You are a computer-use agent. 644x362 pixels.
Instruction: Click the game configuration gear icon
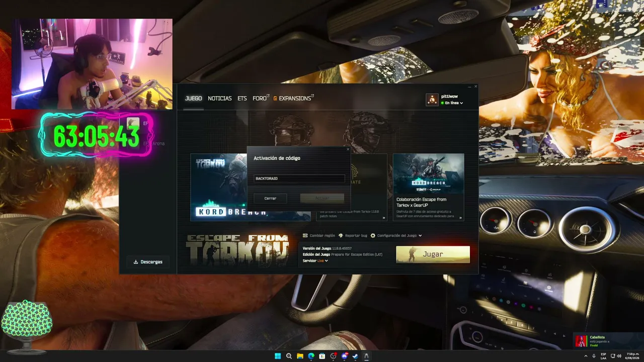point(373,235)
